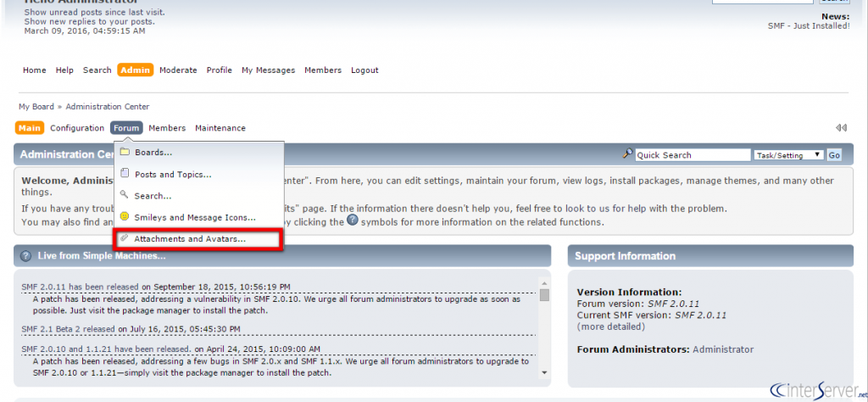868x402 pixels.
Task: Click Logout
Action: click(364, 70)
